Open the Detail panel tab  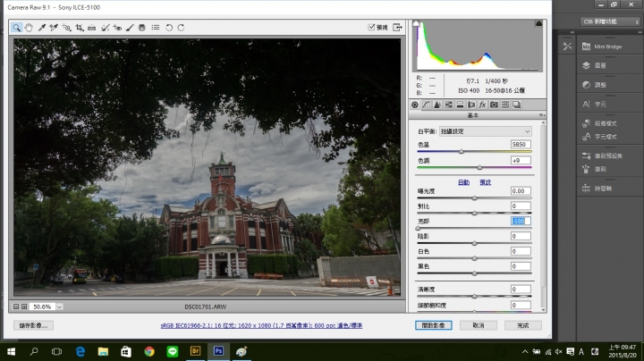click(437, 105)
